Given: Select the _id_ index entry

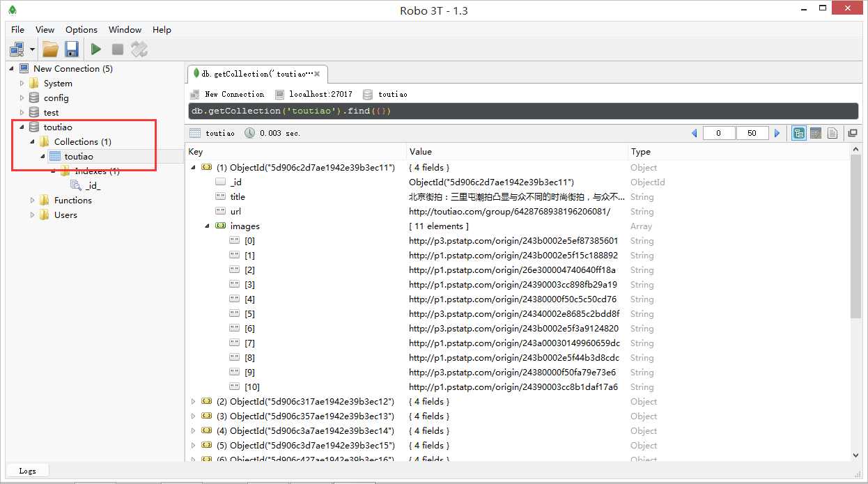Looking at the screenshot, I should [93, 185].
